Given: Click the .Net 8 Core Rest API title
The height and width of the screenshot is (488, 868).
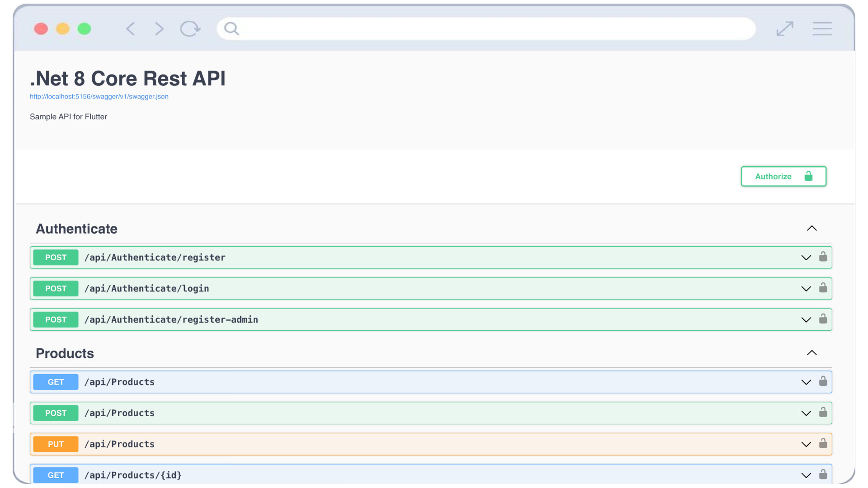Looking at the screenshot, I should [128, 79].
